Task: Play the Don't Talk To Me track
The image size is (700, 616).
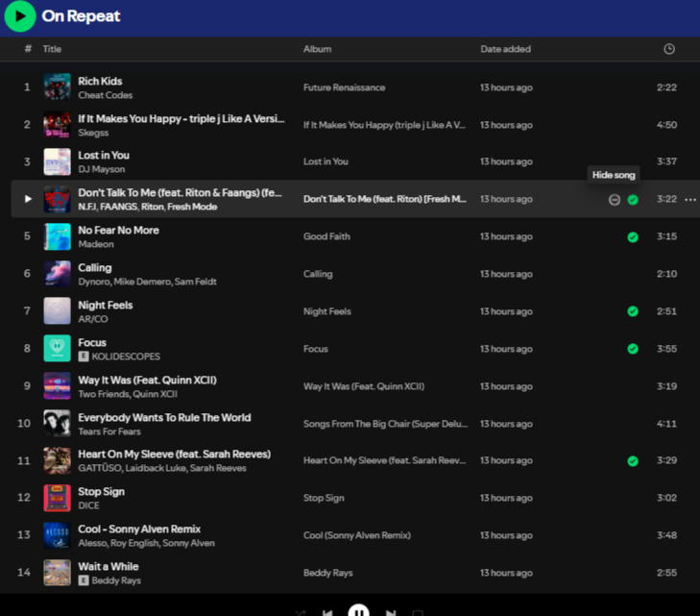Action: (28, 199)
